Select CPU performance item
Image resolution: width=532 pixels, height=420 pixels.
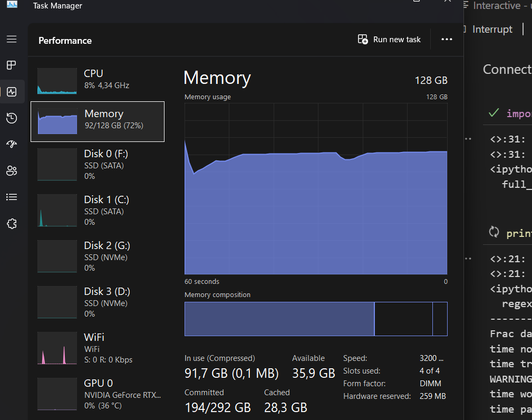pos(98,80)
